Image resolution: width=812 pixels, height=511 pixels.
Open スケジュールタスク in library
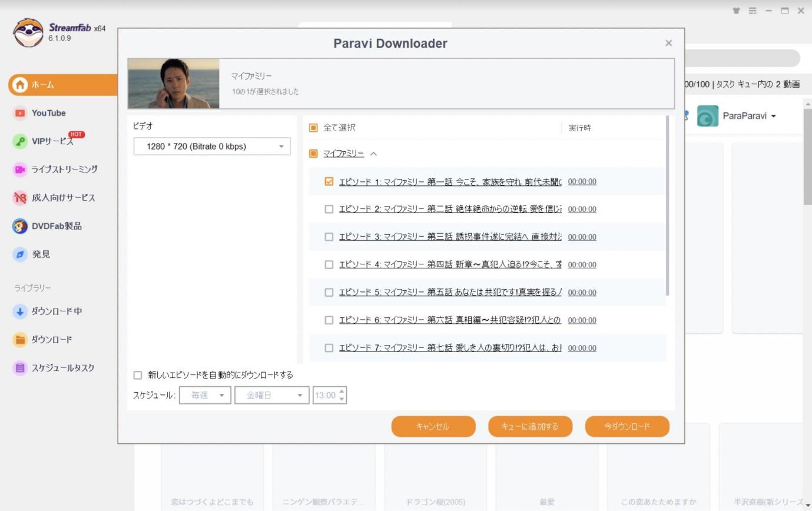click(63, 368)
